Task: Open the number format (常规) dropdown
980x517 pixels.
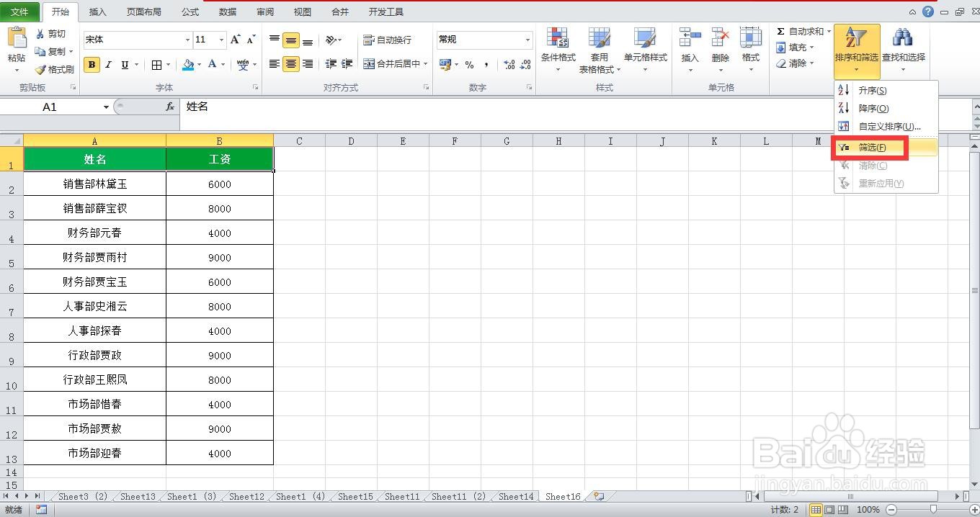Action: point(527,40)
